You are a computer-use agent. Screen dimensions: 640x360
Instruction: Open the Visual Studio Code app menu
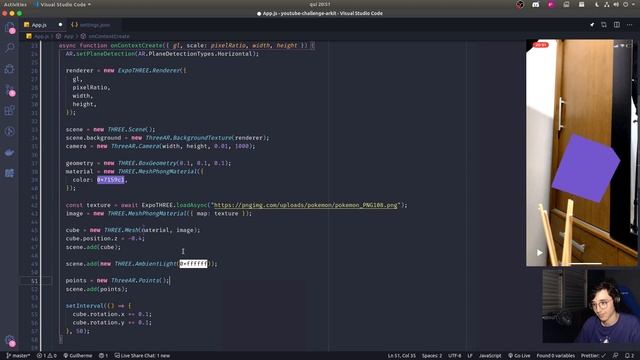(63, 4)
